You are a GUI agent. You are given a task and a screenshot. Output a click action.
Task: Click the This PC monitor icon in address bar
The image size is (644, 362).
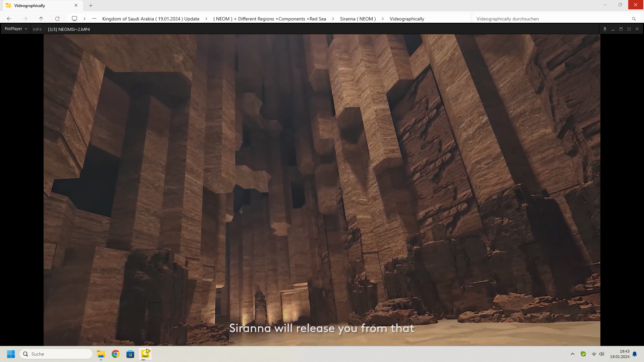pos(74,19)
